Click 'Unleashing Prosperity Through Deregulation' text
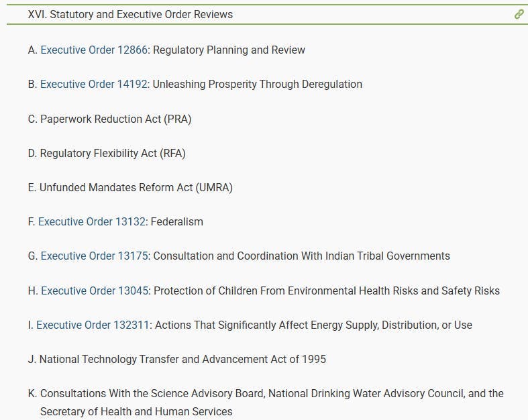The width and height of the screenshot is (528, 420). (x=257, y=85)
